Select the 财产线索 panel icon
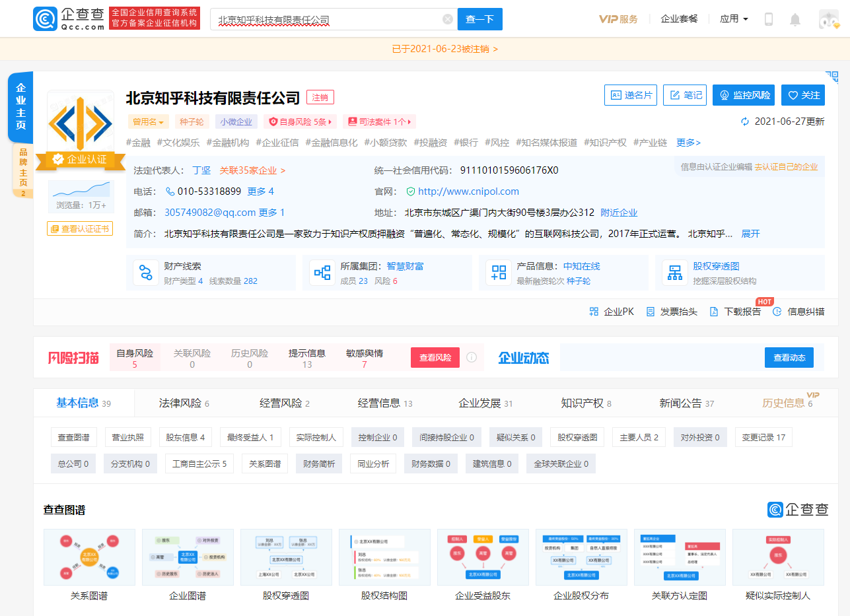 (x=146, y=272)
